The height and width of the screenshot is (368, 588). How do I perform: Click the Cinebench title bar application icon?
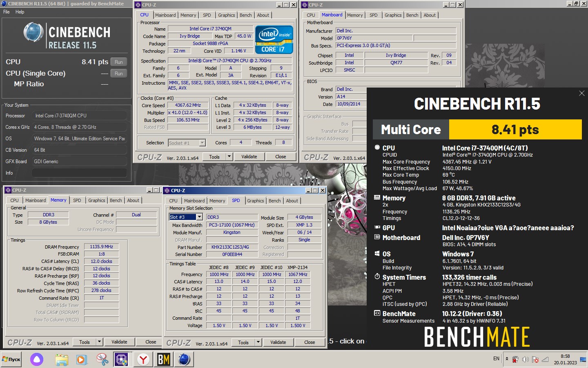(x=4, y=4)
